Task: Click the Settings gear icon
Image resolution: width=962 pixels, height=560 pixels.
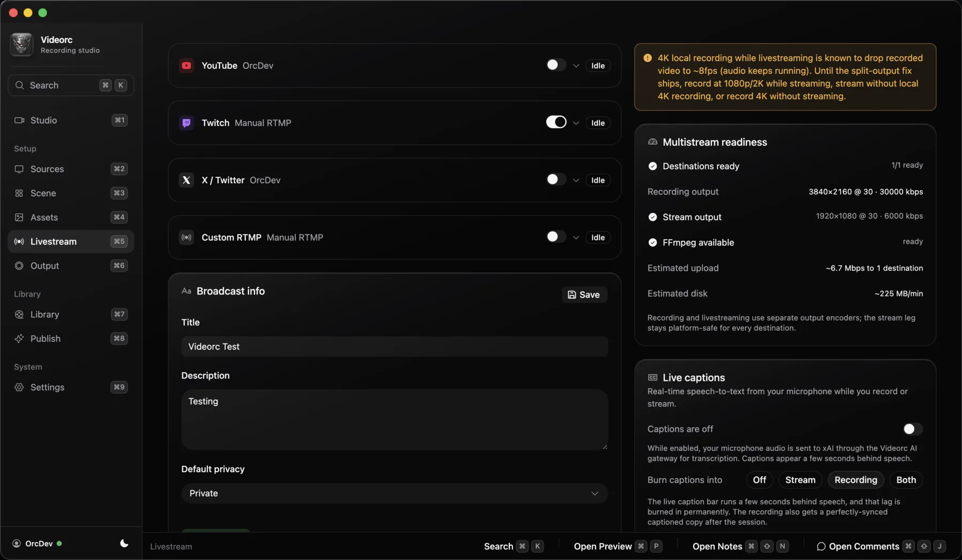Action: pyautogui.click(x=19, y=387)
